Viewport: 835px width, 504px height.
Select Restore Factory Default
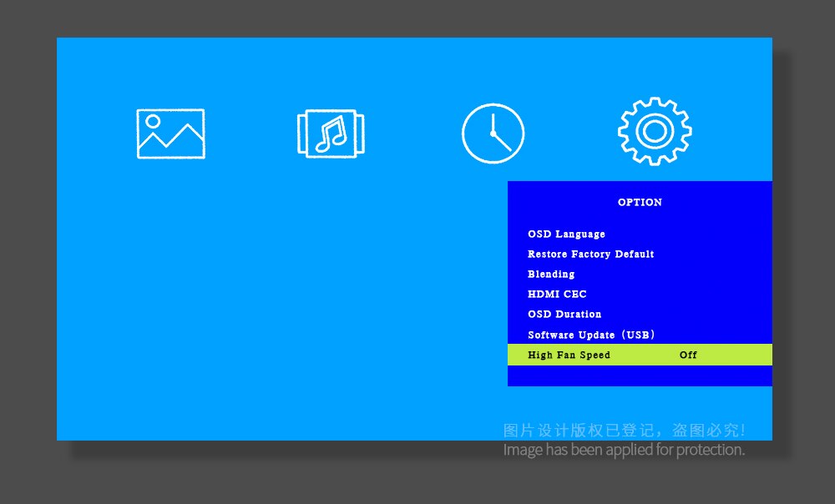click(x=590, y=255)
